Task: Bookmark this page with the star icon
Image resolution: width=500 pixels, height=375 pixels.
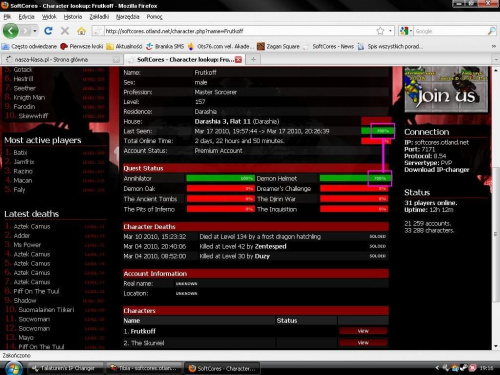Action: 380,31
